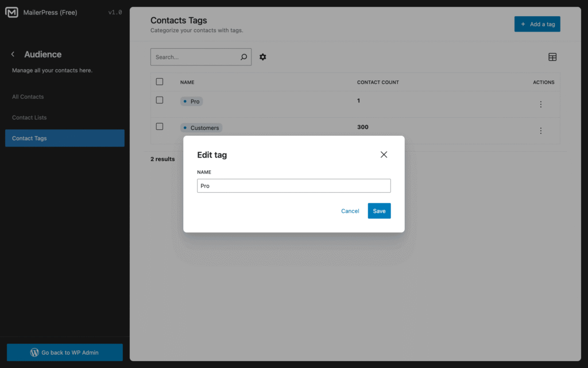
Task: Collapse the Audience section with the back chevron
Action: pos(12,53)
